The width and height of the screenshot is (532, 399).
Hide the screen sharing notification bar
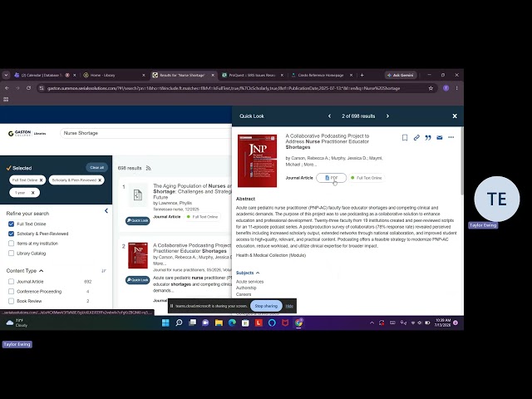click(x=289, y=306)
